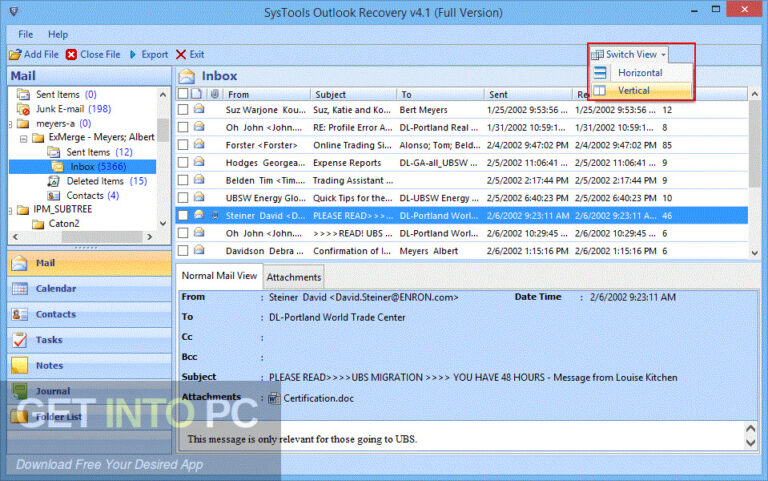Open the File menu
Image resolution: width=768 pixels, height=481 pixels.
(x=25, y=34)
